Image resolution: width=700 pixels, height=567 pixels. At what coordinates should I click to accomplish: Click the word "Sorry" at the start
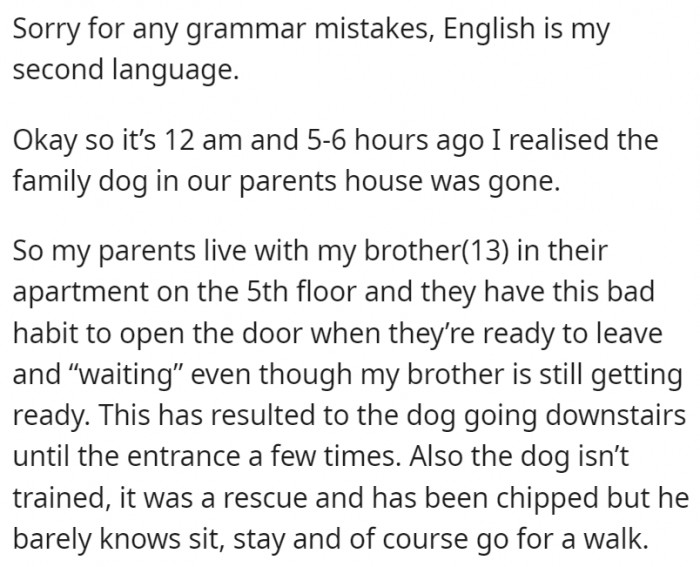[47, 29]
